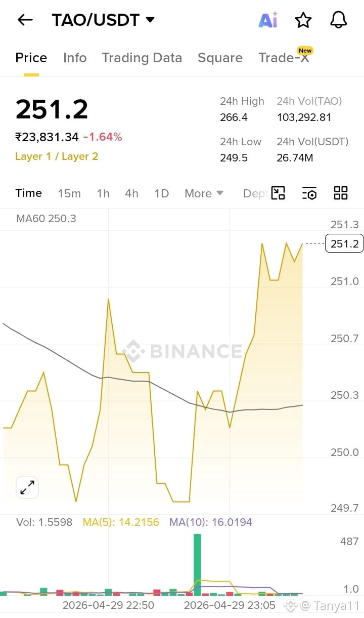Select the 15m chart interval
Screen dimensions: 364x618
(69, 193)
